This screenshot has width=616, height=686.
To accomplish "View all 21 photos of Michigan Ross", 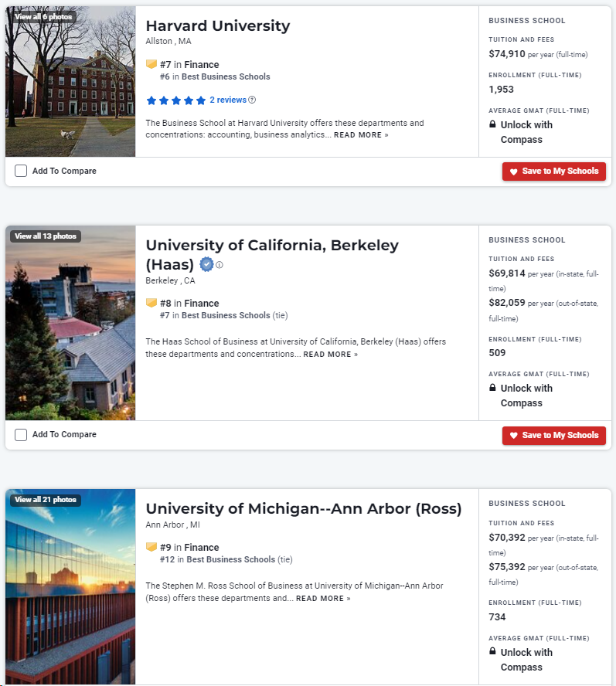I will [46, 500].
